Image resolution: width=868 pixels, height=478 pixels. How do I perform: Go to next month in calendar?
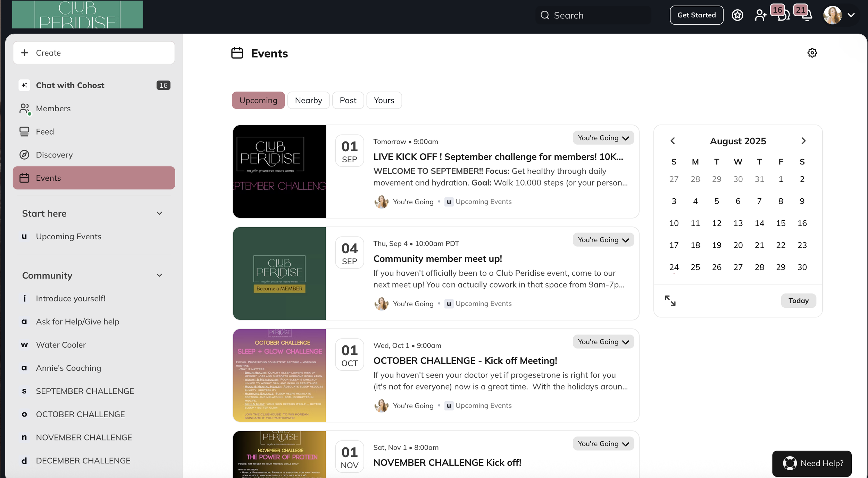coord(803,141)
